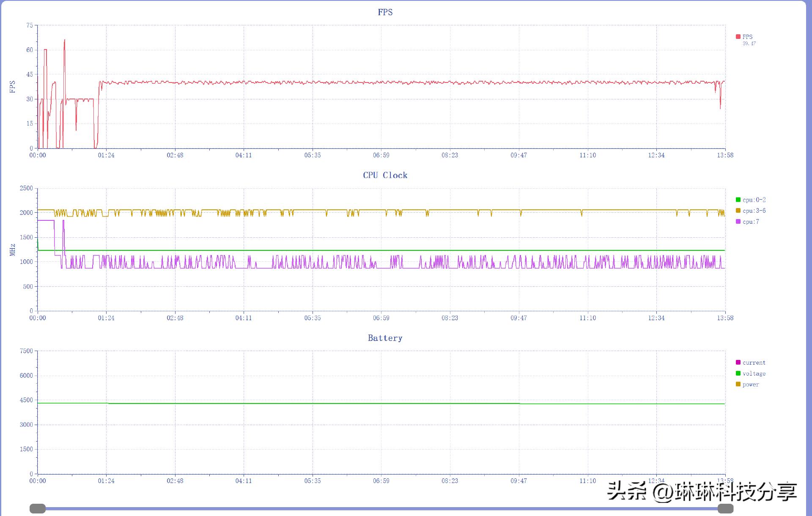The width and height of the screenshot is (812, 516).
Task: Click the horizontal scrollbar track at bottom
Action: click(x=381, y=507)
